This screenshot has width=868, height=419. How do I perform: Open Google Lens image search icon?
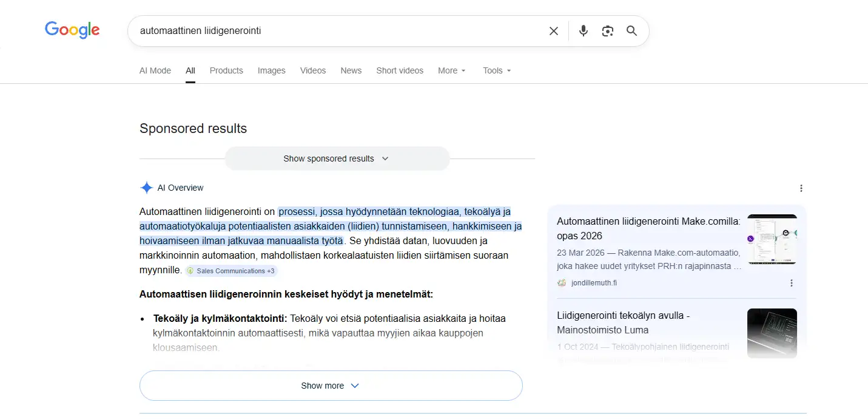(x=607, y=30)
